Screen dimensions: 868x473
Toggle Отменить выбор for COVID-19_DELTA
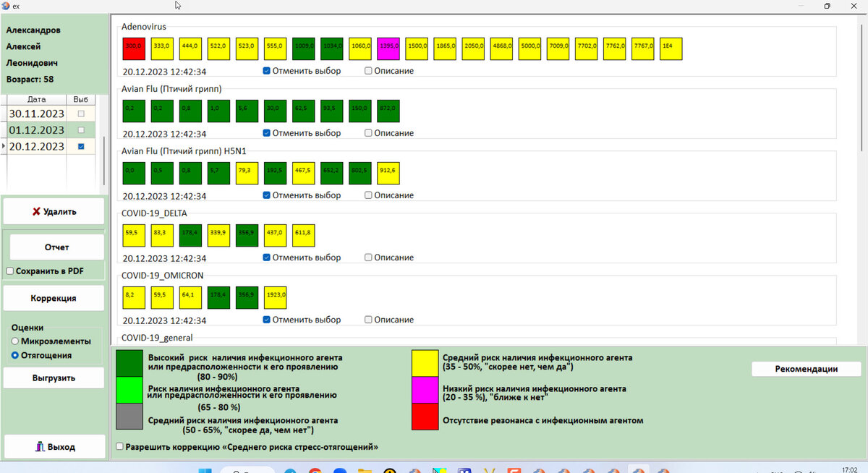tap(266, 257)
